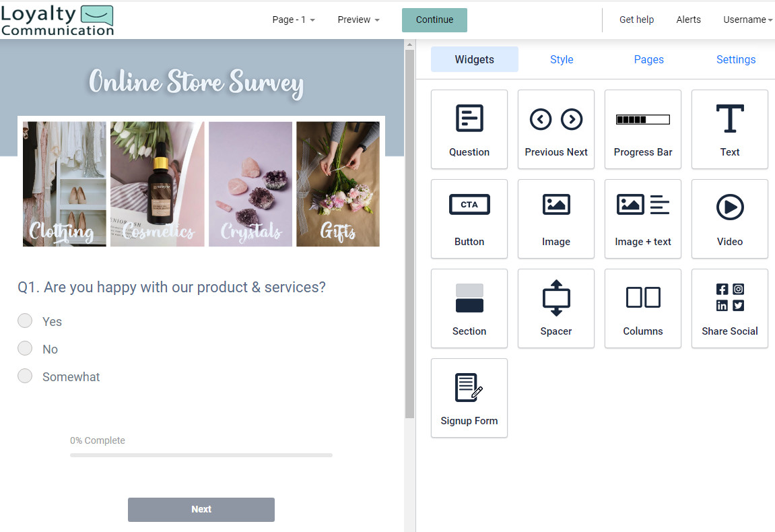Expand the Username account menu
The height and width of the screenshot is (532, 775).
click(747, 20)
